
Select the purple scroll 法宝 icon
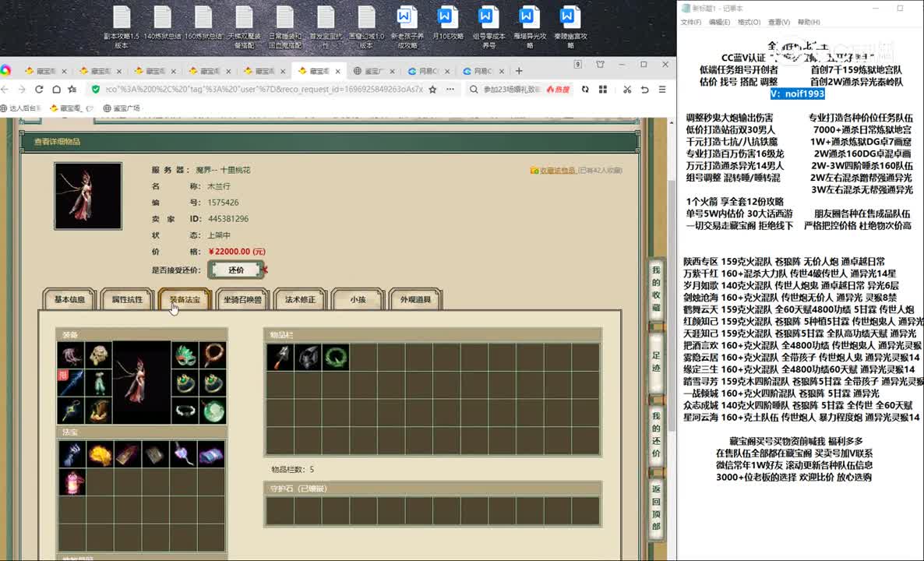click(x=212, y=454)
